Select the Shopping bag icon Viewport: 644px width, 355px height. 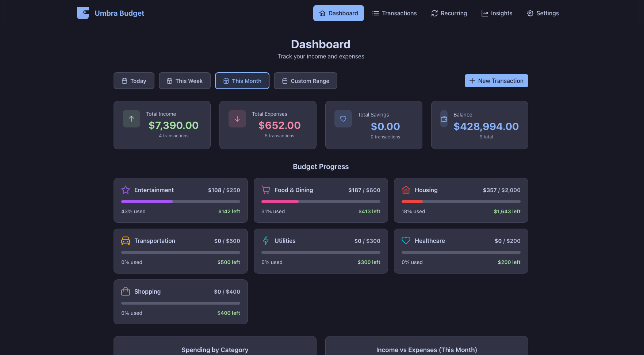tap(125, 291)
